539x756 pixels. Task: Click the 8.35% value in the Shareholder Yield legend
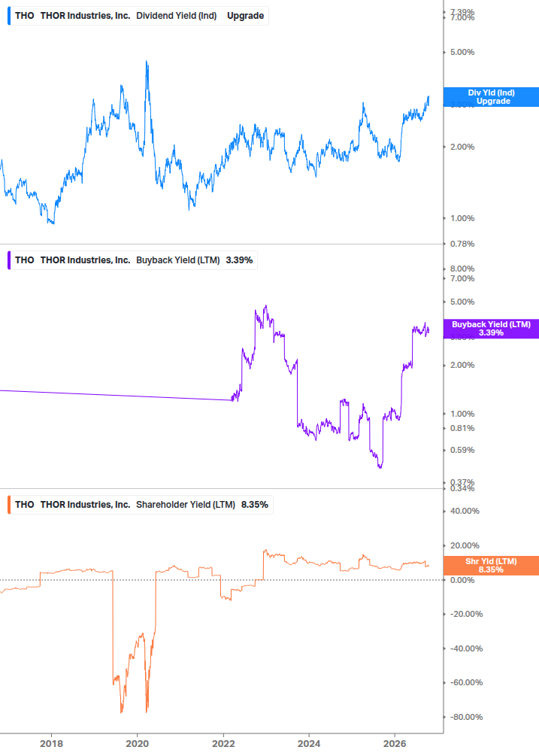pos(255,504)
